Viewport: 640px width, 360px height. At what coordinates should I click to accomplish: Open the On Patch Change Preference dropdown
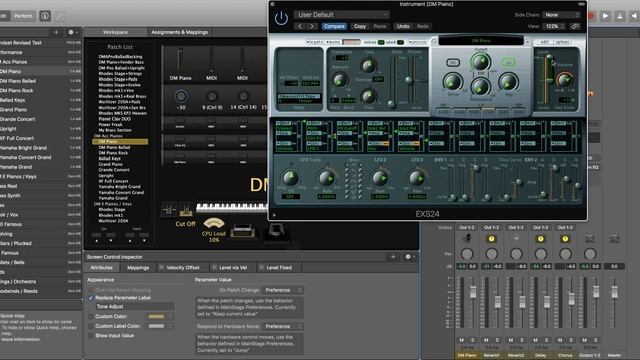[x=282, y=290]
